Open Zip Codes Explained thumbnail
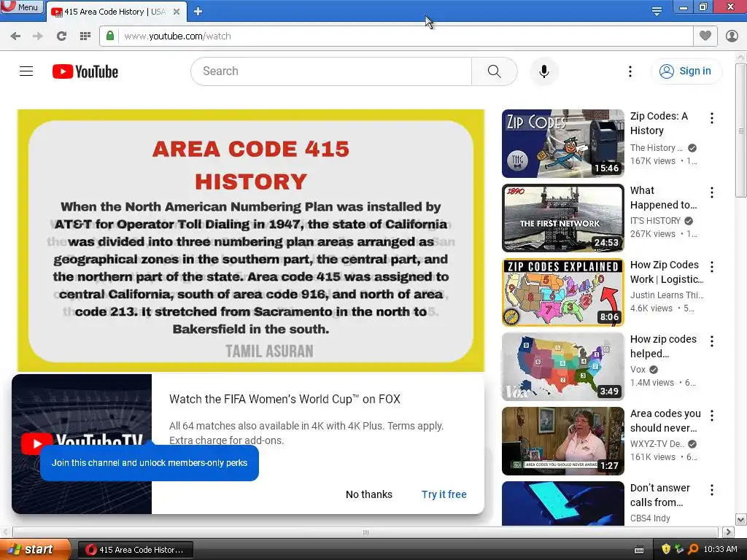Screen dimensions: 747x560 563,292
